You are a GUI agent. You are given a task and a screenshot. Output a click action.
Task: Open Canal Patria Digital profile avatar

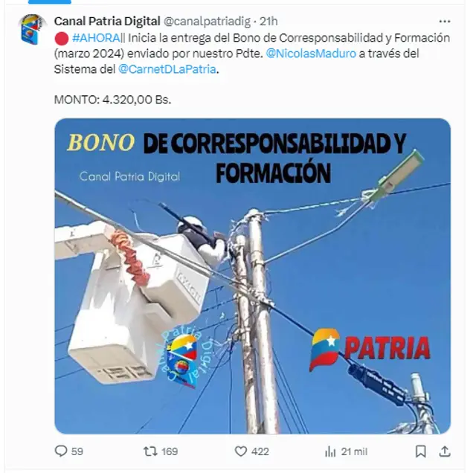point(31,29)
